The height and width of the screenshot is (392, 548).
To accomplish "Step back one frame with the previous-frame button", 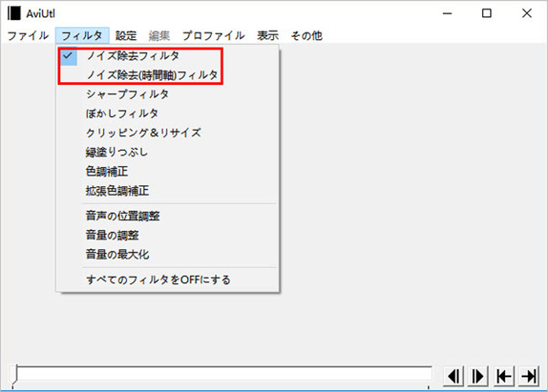I will point(453,376).
